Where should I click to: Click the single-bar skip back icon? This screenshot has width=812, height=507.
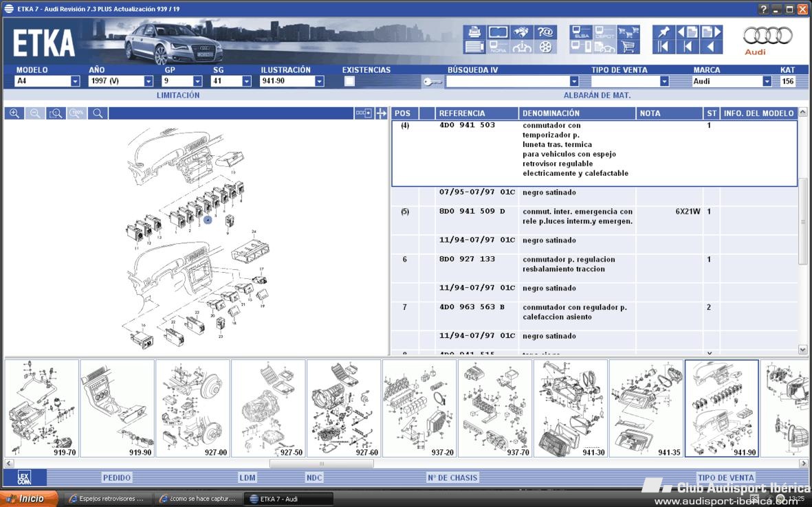(x=687, y=47)
